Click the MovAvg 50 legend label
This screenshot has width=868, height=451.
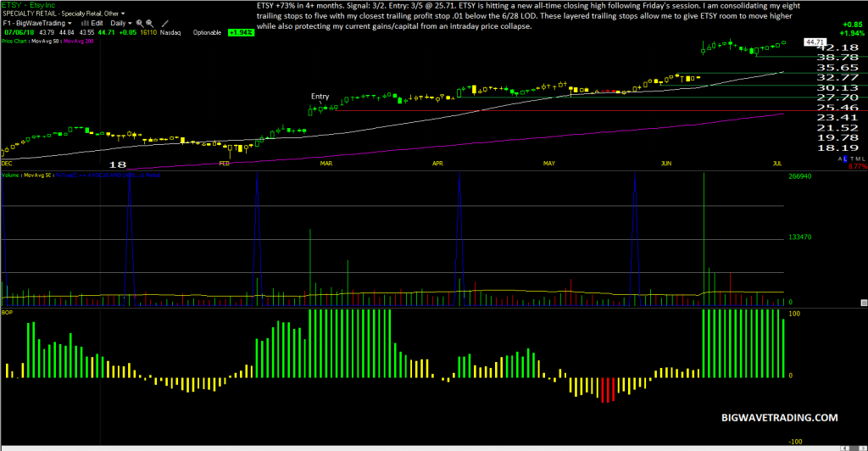pos(45,41)
